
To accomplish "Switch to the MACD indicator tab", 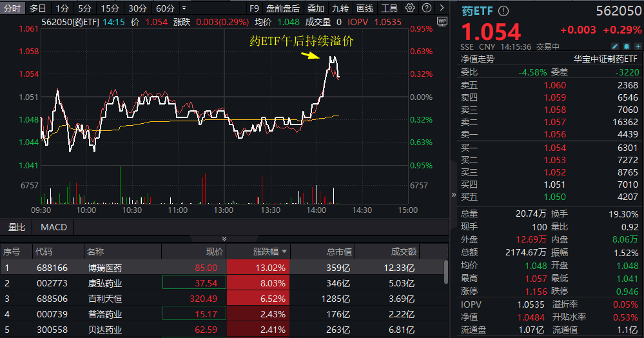I will [x=54, y=227].
